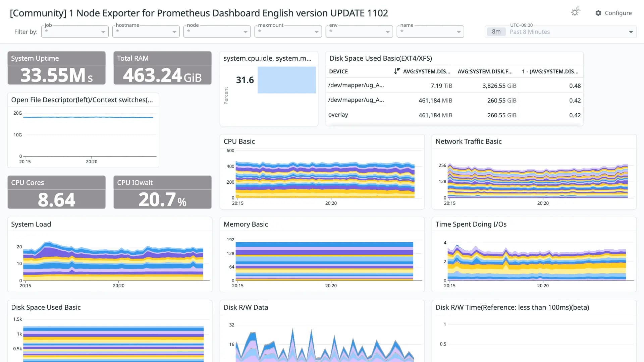644x362 pixels.
Task: Click the System Uptime 33.55M s value
Action: [x=56, y=75]
